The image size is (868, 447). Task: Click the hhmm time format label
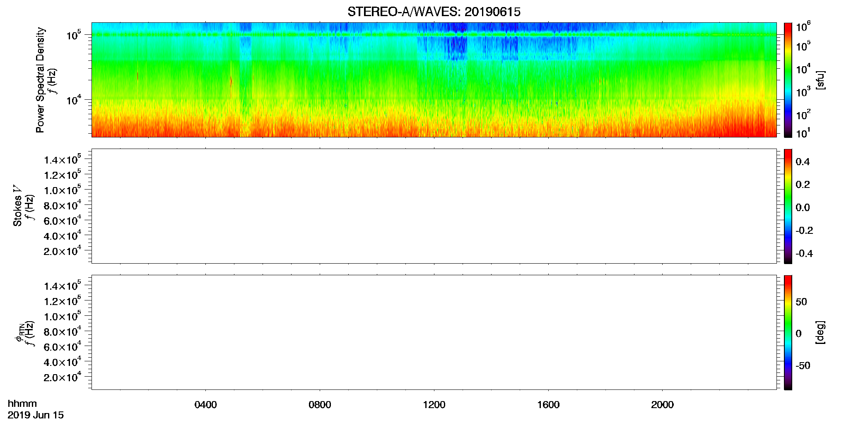pyautogui.click(x=22, y=404)
